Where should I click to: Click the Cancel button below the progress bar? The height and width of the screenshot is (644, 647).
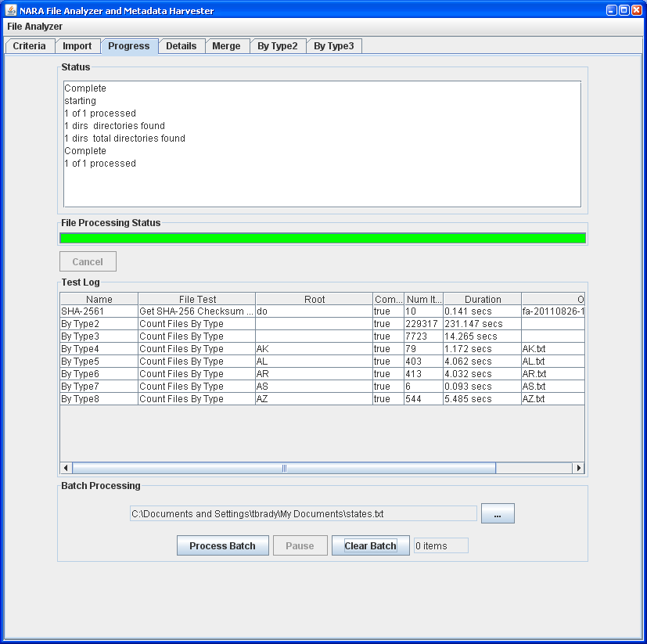pyautogui.click(x=88, y=261)
